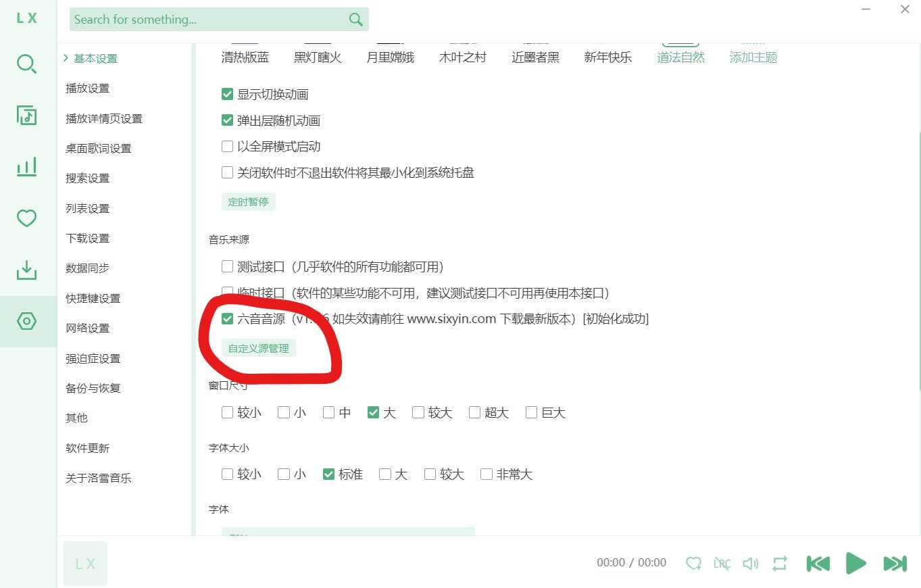Viewport: 921px width, 588px height.
Task: Click the 定时暂停 button
Action: [249, 201]
